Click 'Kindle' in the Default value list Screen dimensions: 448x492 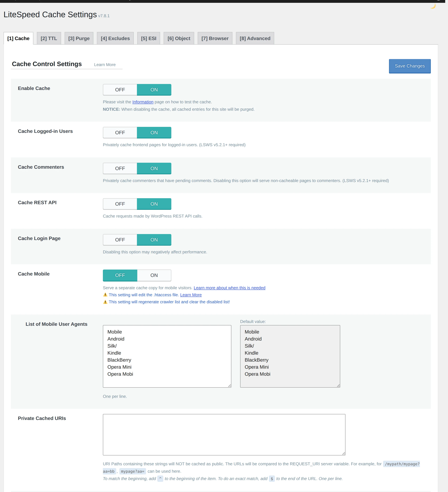pyautogui.click(x=251, y=353)
